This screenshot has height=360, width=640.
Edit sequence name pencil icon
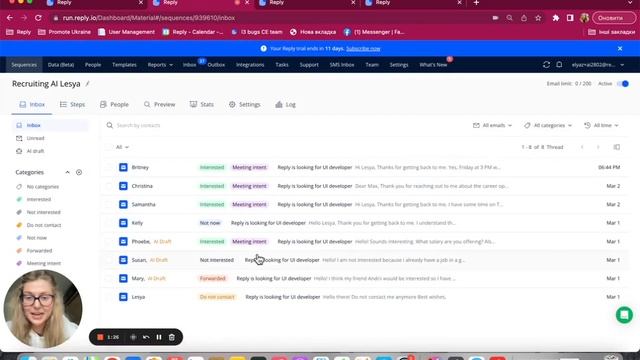87,84
